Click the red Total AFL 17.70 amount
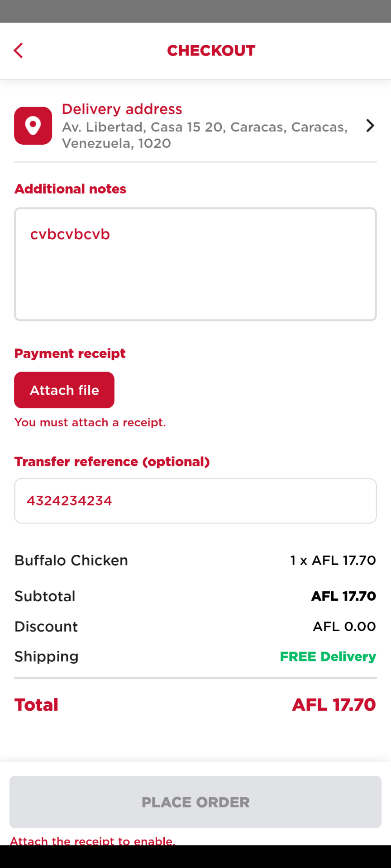Image resolution: width=391 pixels, height=868 pixels. click(x=334, y=705)
